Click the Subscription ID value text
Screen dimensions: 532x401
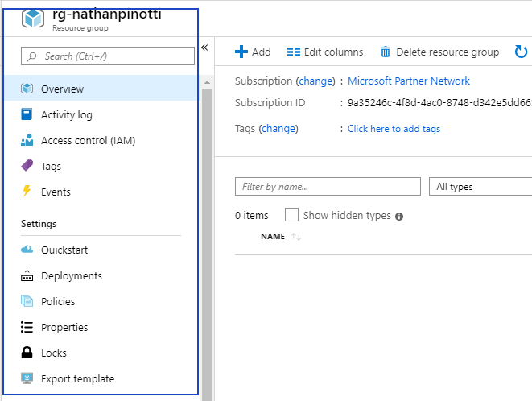(x=439, y=103)
